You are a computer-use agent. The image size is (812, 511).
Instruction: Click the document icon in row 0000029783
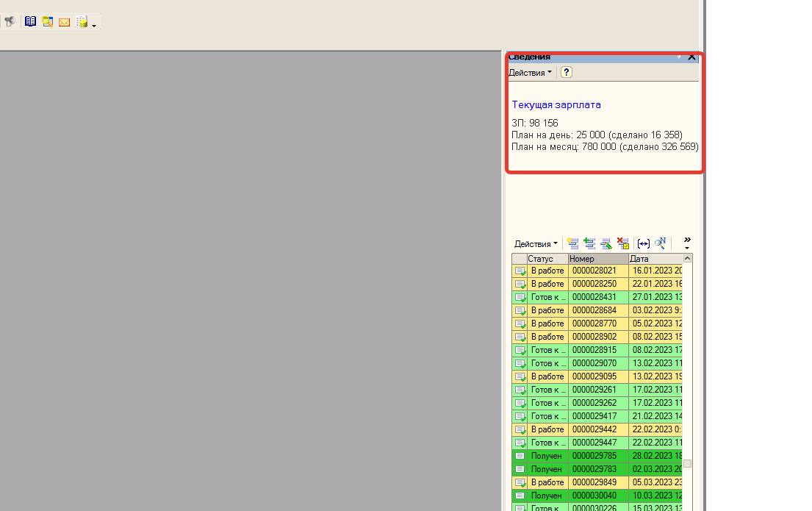[x=520, y=469]
